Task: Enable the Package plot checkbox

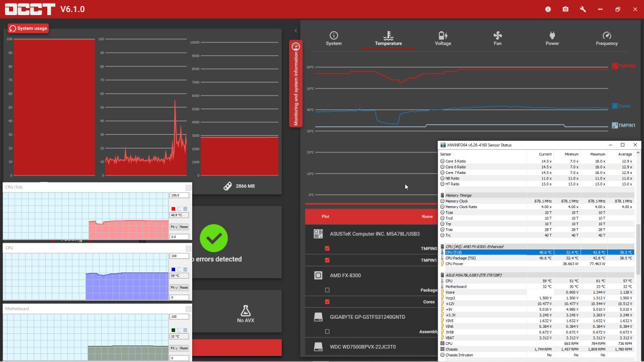Action: pos(328,290)
